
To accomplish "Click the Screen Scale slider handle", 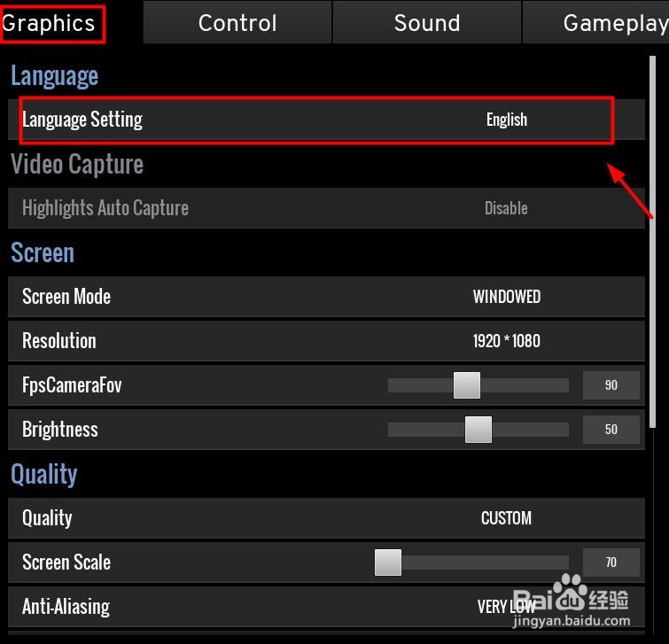I will tap(388, 563).
